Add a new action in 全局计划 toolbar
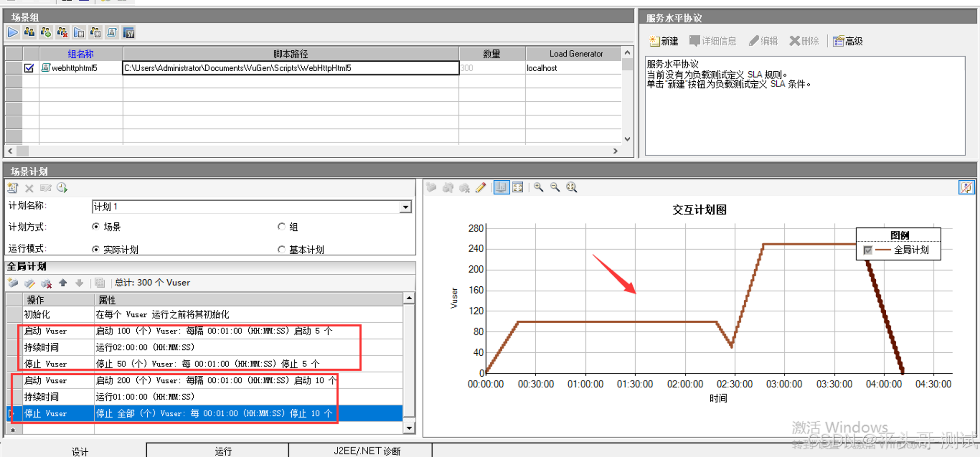The width and height of the screenshot is (980, 457). click(13, 283)
